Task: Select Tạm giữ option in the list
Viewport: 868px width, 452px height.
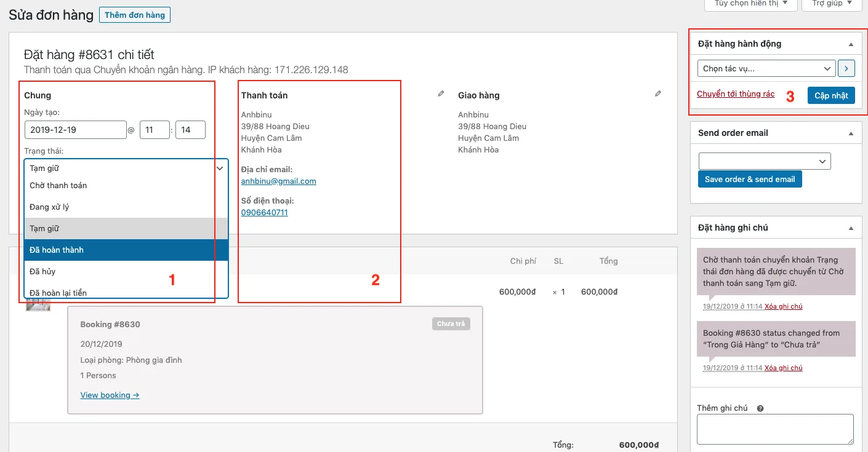Action: coord(126,229)
